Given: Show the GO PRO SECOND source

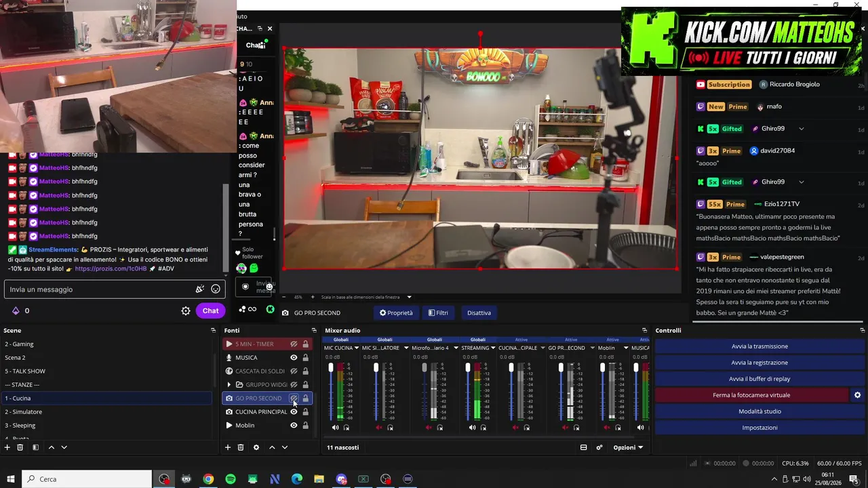Looking at the screenshot, I should 294,399.
